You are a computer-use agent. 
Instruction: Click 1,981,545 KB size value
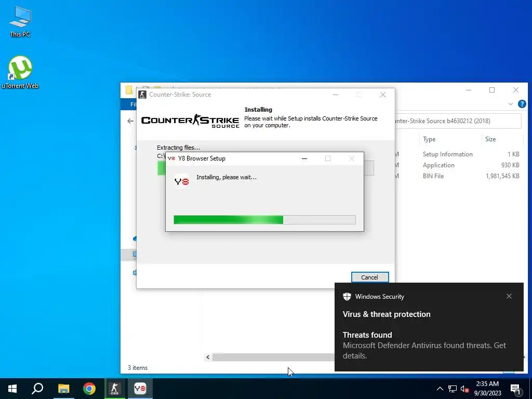[502, 176]
